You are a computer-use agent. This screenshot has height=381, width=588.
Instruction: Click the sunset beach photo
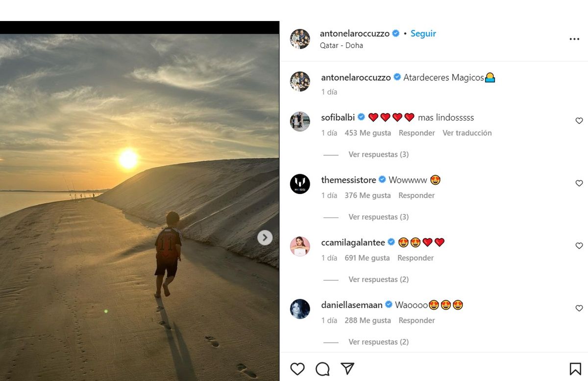pyautogui.click(x=140, y=147)
